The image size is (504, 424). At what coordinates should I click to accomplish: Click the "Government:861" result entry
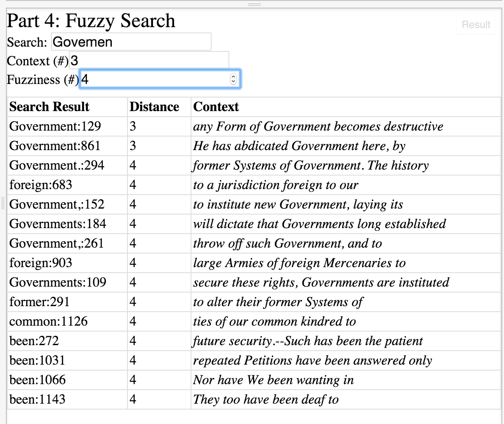pyautogui.click(x=55, y=146)
